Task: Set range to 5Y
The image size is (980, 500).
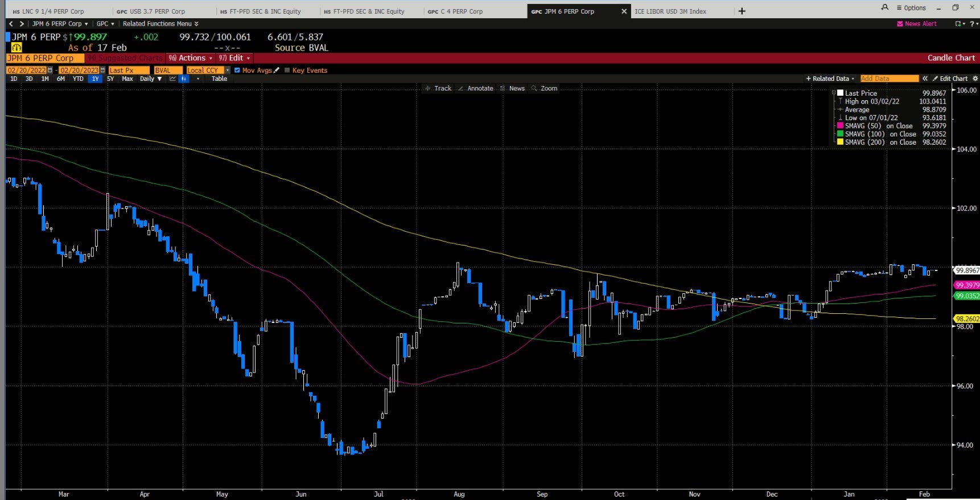Action: tap(110, 79)
